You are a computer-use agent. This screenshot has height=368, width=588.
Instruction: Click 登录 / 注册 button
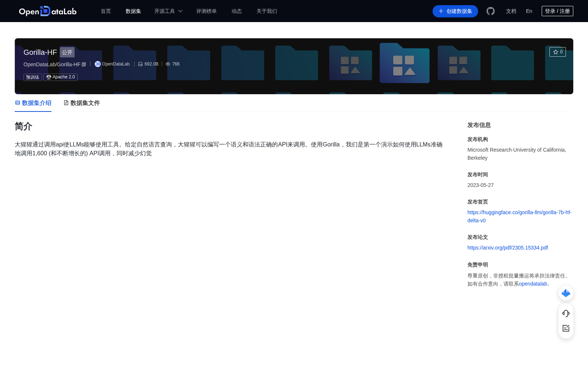(557, 11)
